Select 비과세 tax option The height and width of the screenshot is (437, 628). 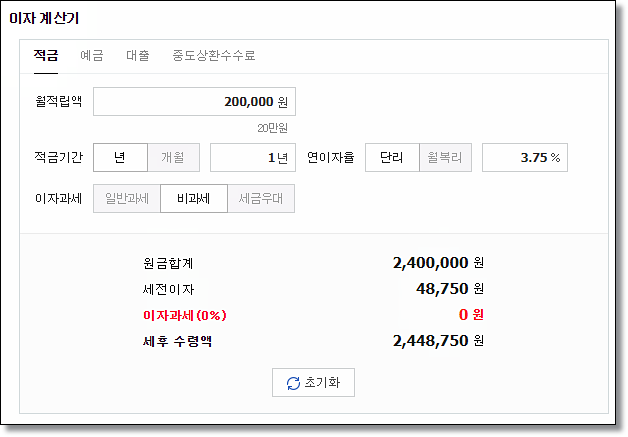click(194, 198)
